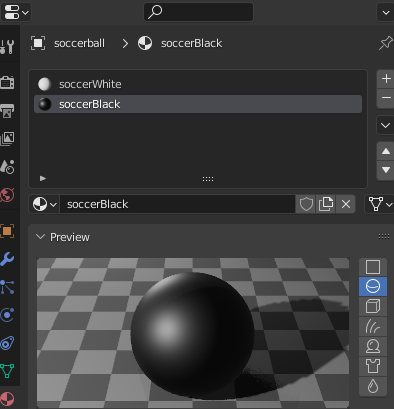Click the material icon in breadcrumb

coord(145,43)
